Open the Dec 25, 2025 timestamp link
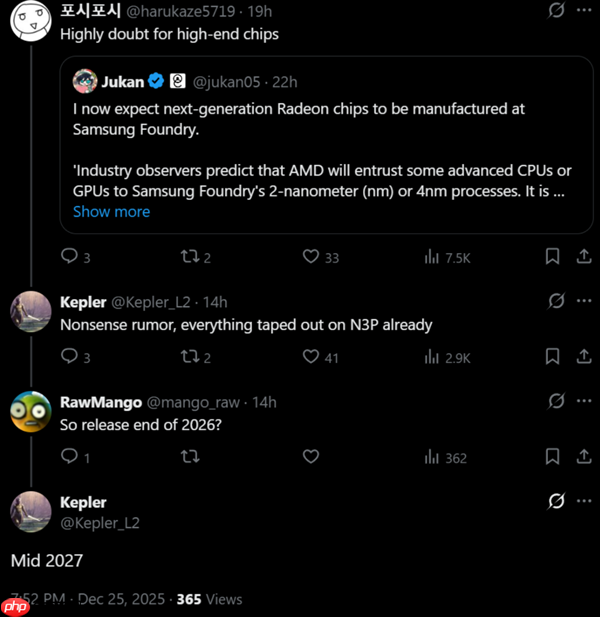This screenshot has height=617, width=600. [122, 599]
